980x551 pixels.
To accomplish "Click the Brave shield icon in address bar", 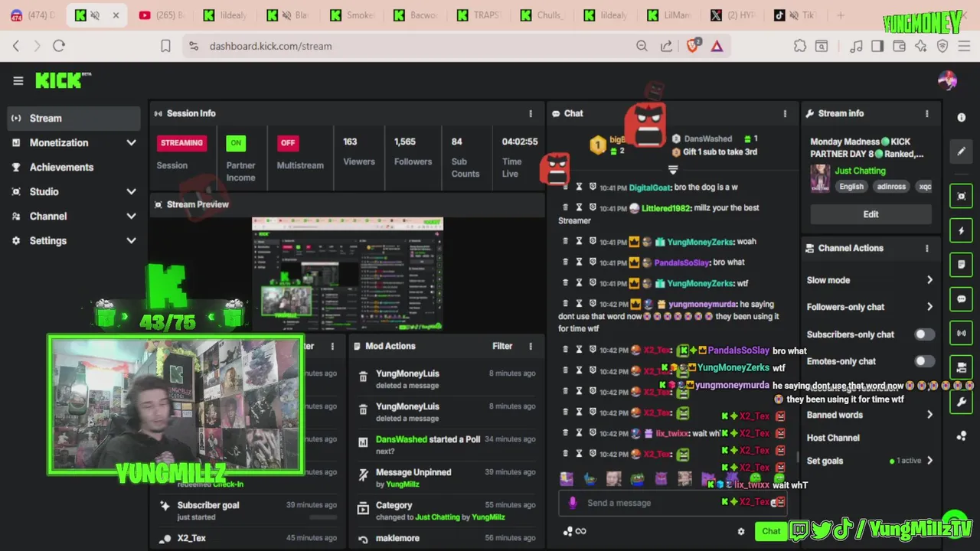I will click(693, 46).
